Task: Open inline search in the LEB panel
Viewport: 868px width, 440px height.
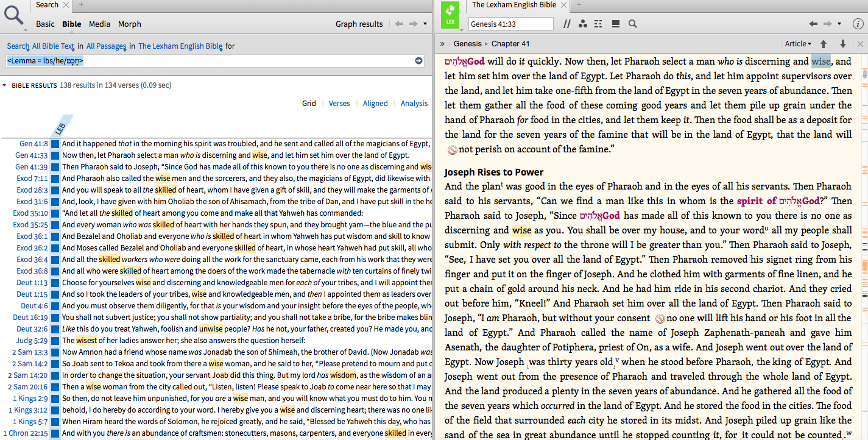Action: (633, 24)
